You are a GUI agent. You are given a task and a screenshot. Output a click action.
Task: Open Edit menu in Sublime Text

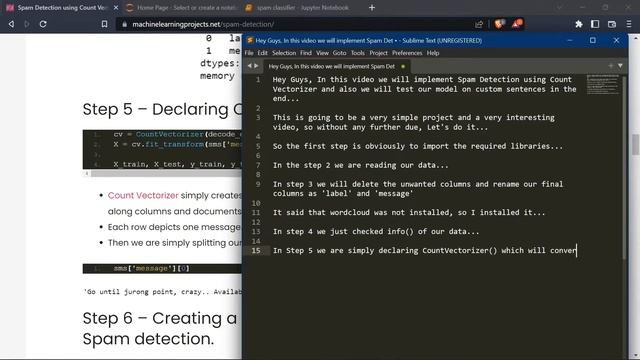262,53
